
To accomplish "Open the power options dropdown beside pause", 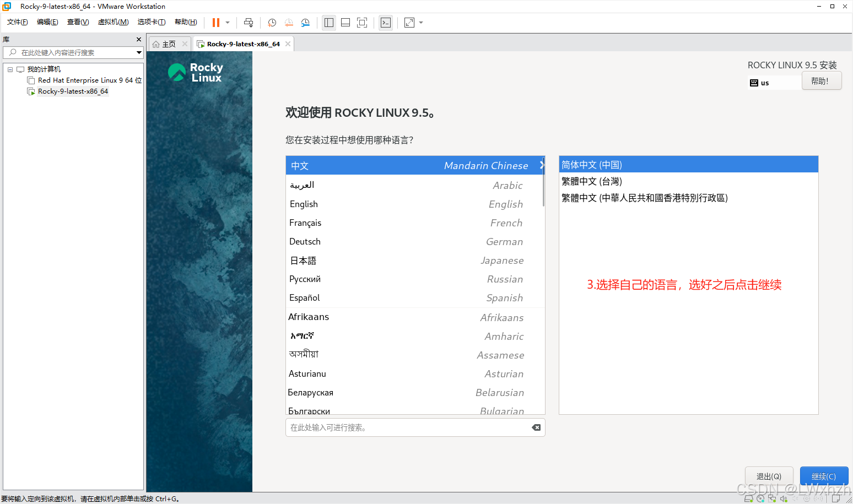I will click(228, 23).
